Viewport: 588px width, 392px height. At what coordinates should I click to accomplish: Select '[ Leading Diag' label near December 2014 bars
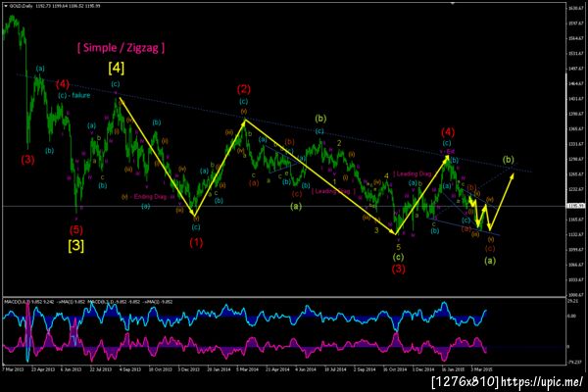(413, 174)
